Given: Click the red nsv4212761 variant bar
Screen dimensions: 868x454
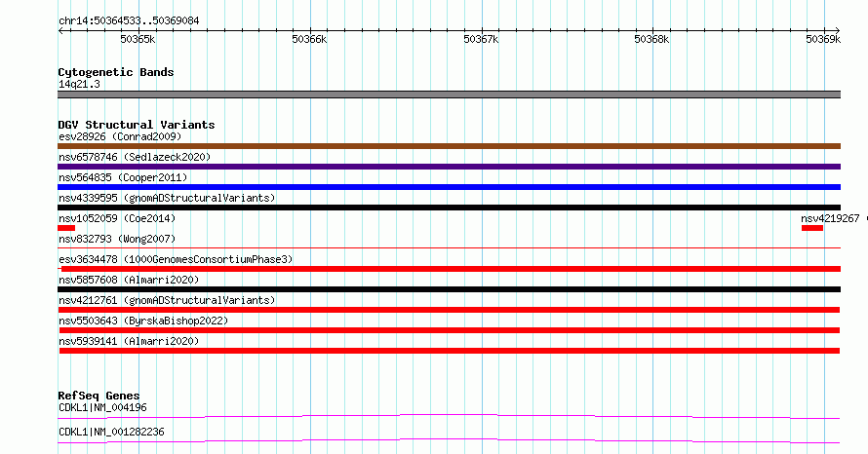Looking at the screenshot, I should [x=449, y=310].
